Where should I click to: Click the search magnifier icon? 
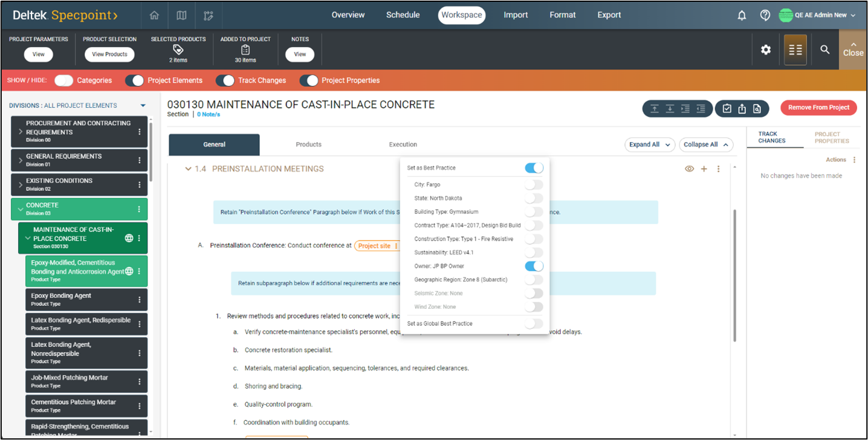(824, 50)
